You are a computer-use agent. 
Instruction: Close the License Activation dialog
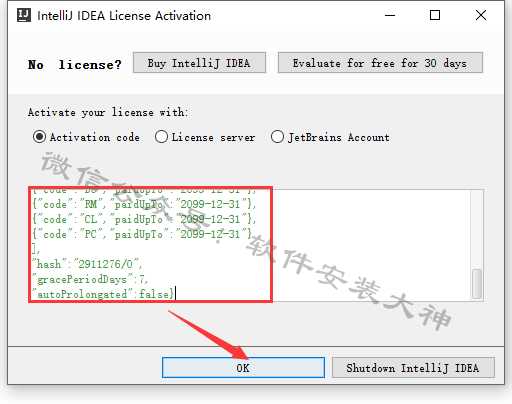pos(481,15)
